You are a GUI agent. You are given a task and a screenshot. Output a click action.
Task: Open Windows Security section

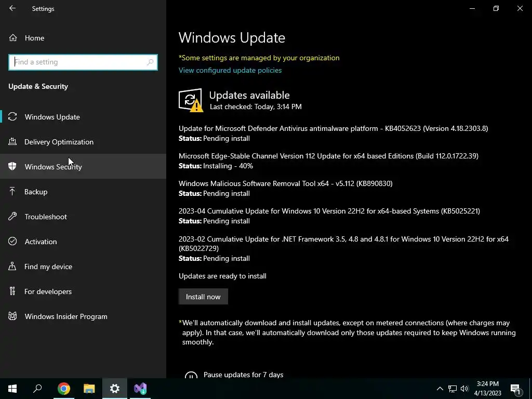[83, 166]
